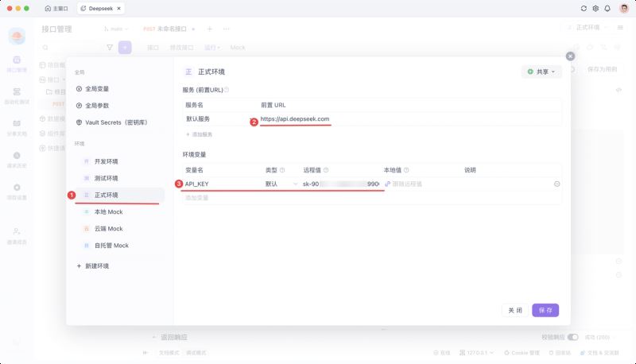Image resolution: width=636 pixels, height=364 pixels.
Task: Remove the API_KEY variable row icon
Action: pyautogui.click(x=557, y=184)
